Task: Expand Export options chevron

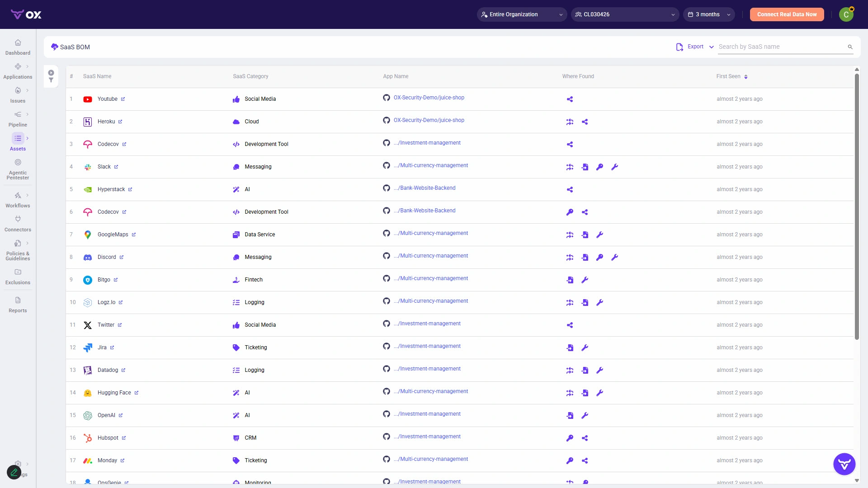Action: (x=712, y=47)
